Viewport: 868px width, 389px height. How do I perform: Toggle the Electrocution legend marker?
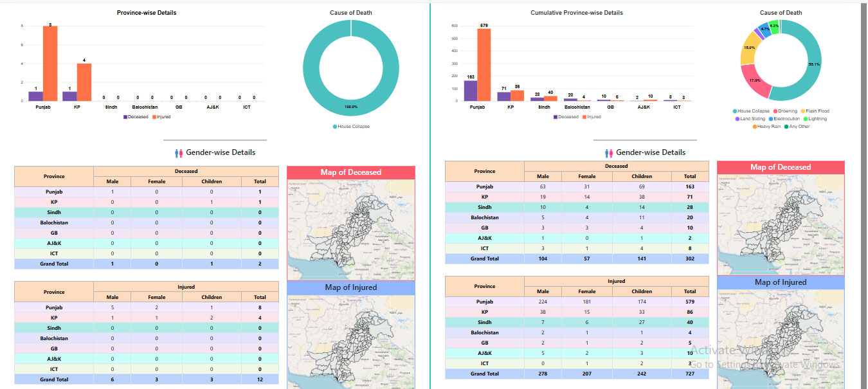[x=771, y=119]
